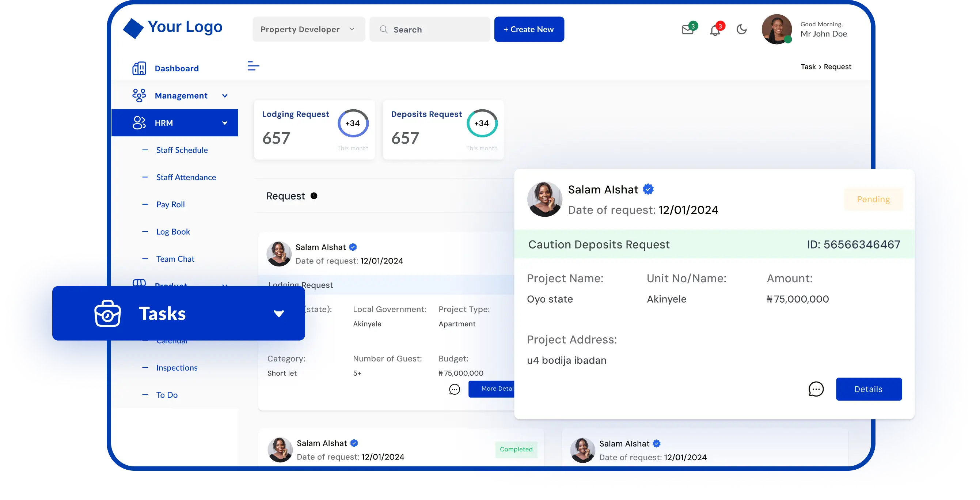The image size is (980, 500).
Task: Click Task in the breadcrumb
Action: coord(808,67)
